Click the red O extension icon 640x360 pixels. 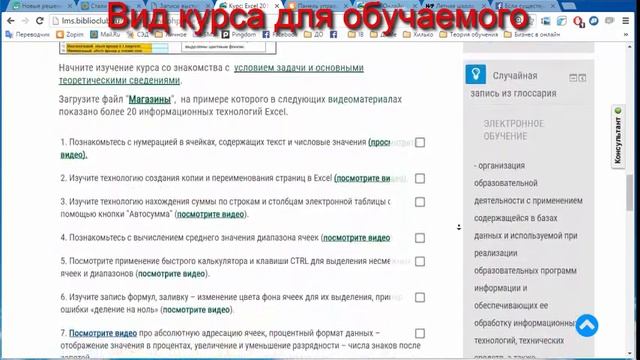pyautogui.click(x=578, y=21)
